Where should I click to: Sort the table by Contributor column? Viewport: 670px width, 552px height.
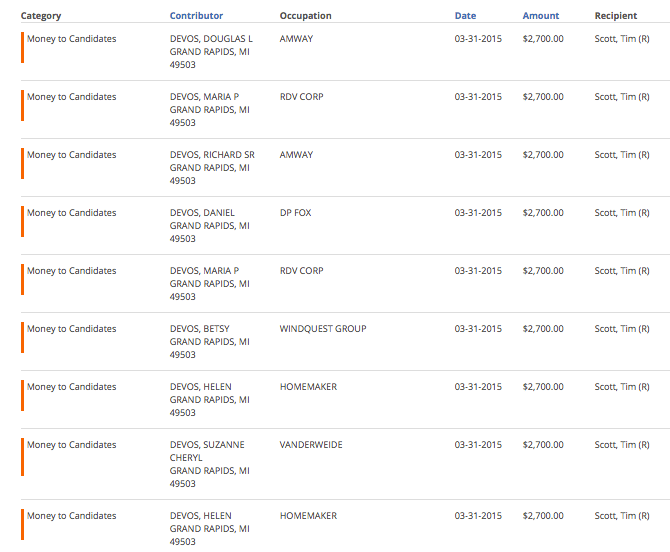[x=196, y=16]
